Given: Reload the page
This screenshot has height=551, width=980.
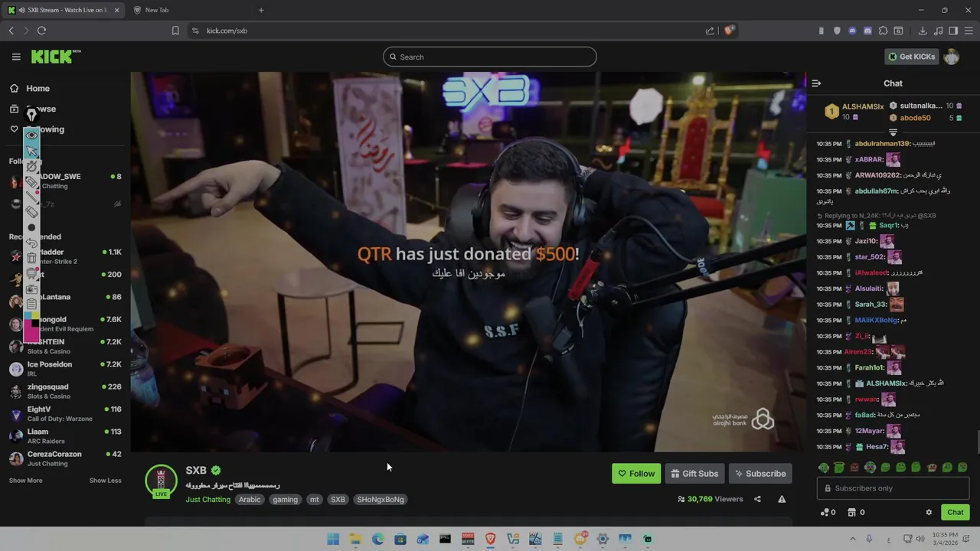Looking at the screenshot, I should pos(41,31).
